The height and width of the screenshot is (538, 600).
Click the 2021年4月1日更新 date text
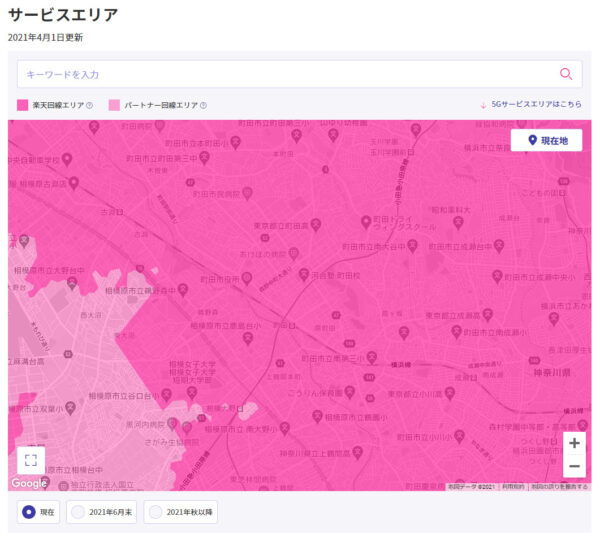coord(45,37)
